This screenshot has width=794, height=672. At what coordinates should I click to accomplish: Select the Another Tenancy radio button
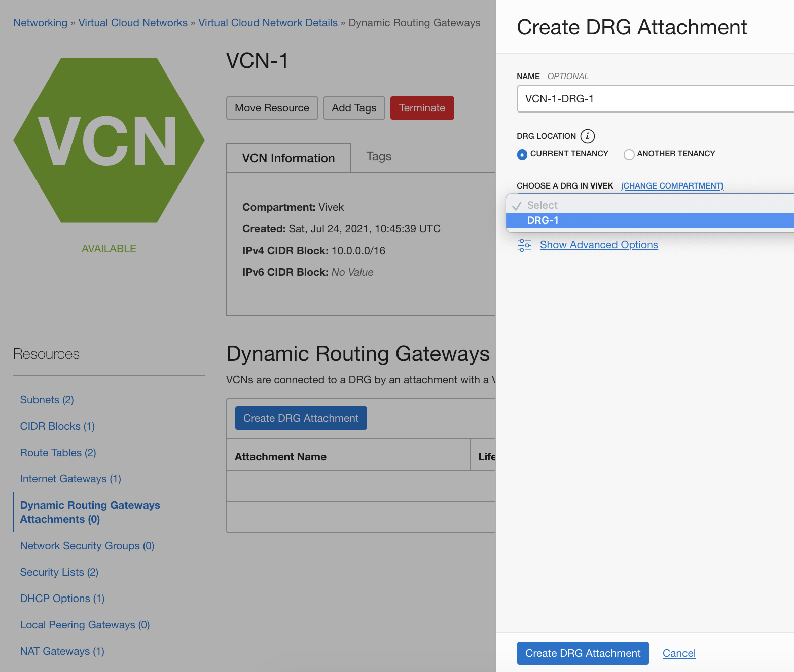[x=629, y=154]
